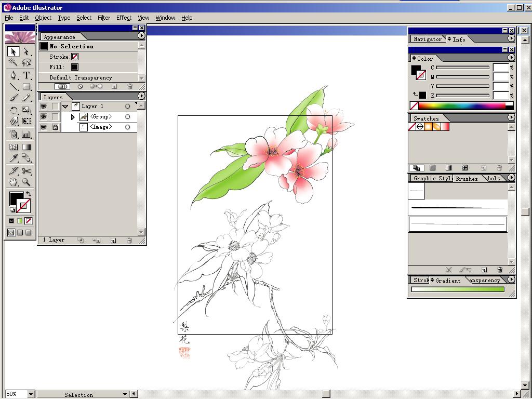532x399 pixels.
Task: Select the Zoom magnifier tool
Action: [26, 182]
